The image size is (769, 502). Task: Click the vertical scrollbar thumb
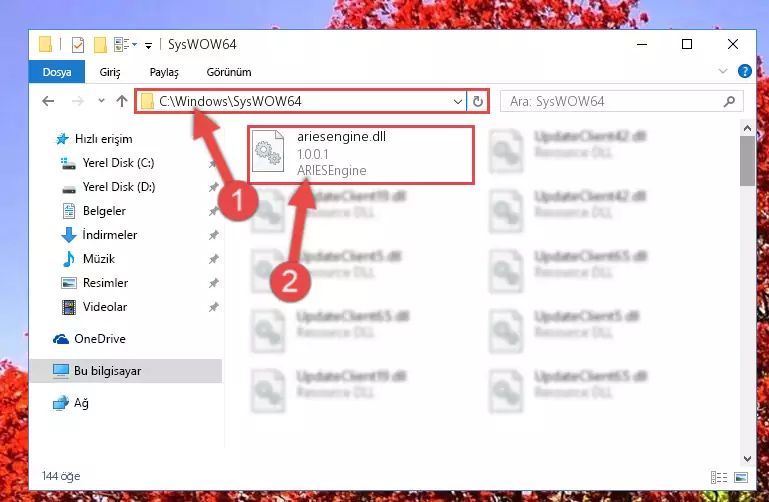coord(747,161)
